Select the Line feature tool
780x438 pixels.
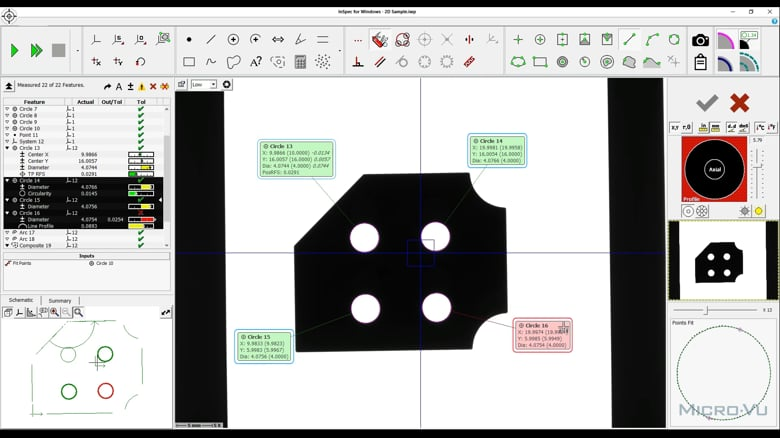[211, 39]
